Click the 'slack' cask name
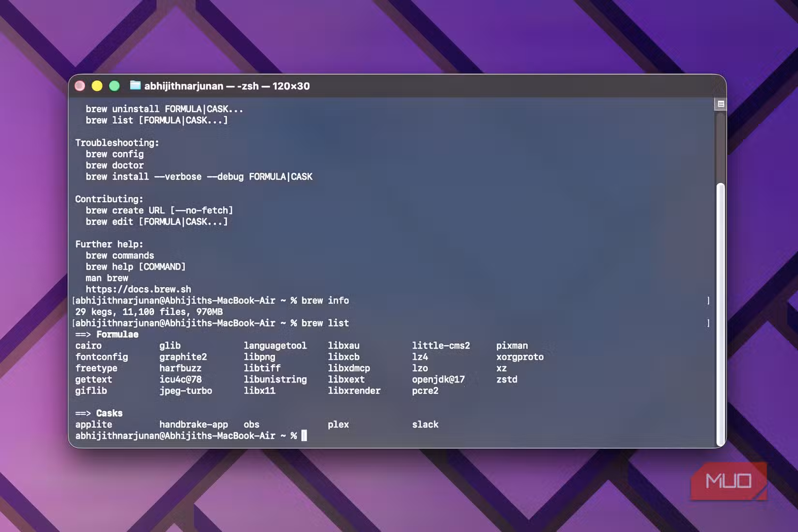The image size is (798, 532). (x=425, y=425)
